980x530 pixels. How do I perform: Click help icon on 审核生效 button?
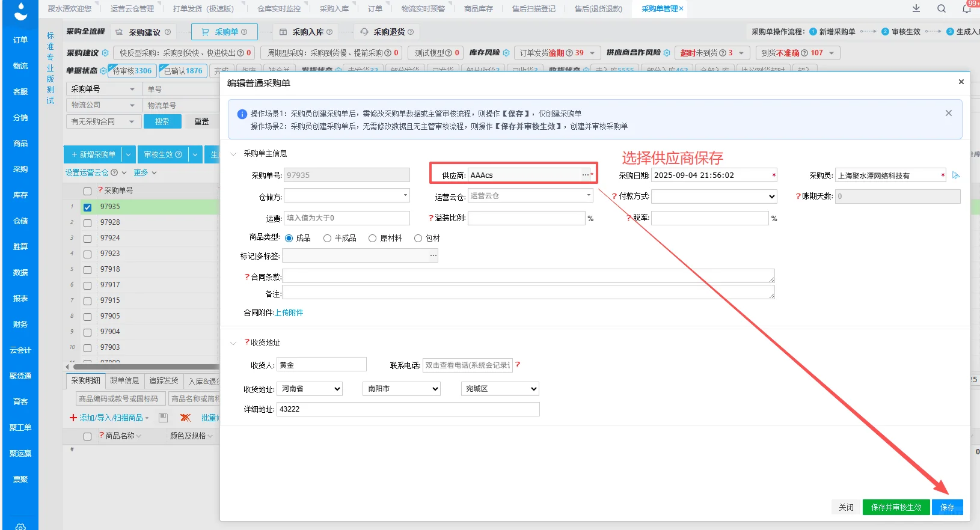click(x=179, y=154)
